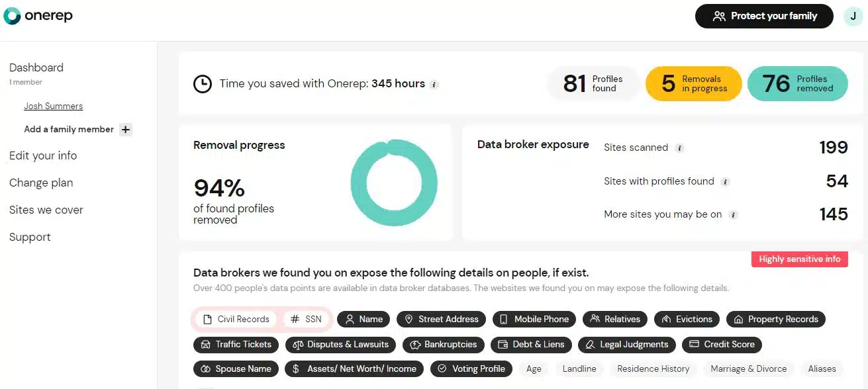
Task: Click the Street Address pin icon
Action: [409, 319]
